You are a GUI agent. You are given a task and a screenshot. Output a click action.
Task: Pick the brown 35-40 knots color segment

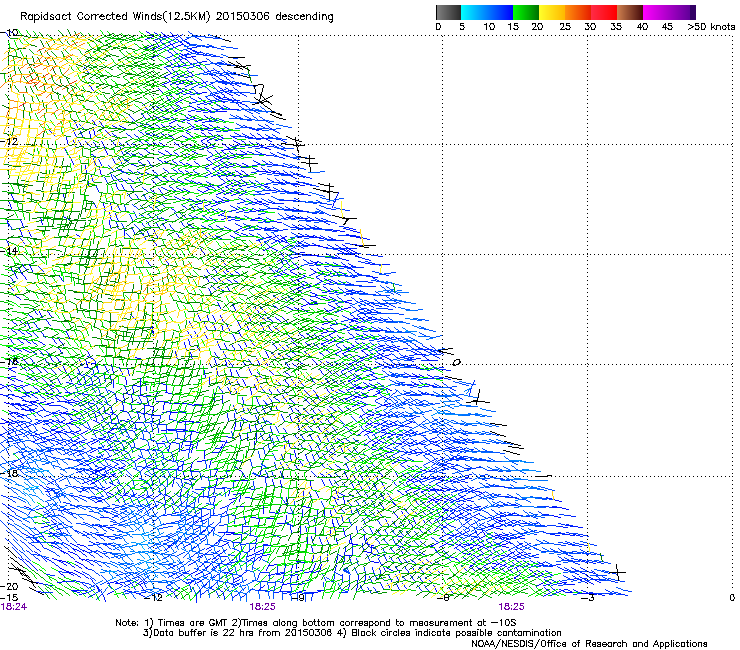(630, 12)
